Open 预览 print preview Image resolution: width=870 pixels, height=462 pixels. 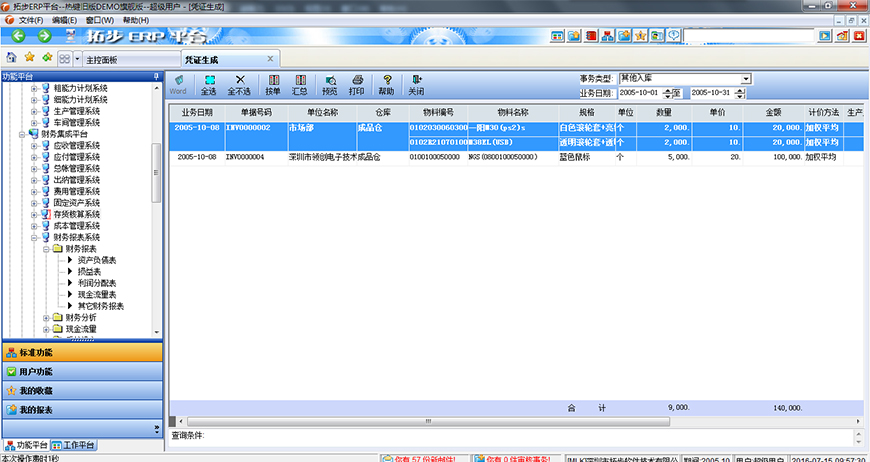(329, 85)
